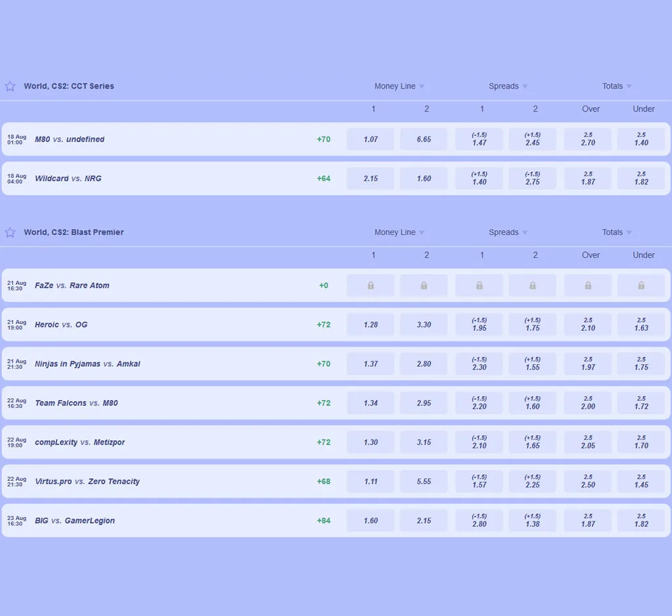
Task: Pick NRG (-1.5) spread at 2.75
Action: [x=532, y=178]
